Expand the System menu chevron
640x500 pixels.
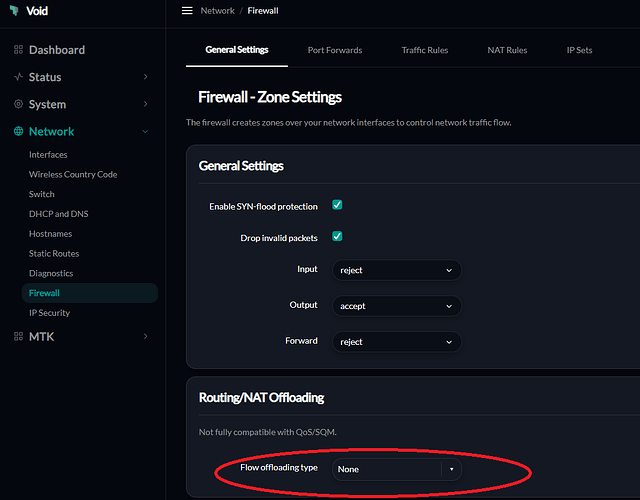tap(145, 104)
